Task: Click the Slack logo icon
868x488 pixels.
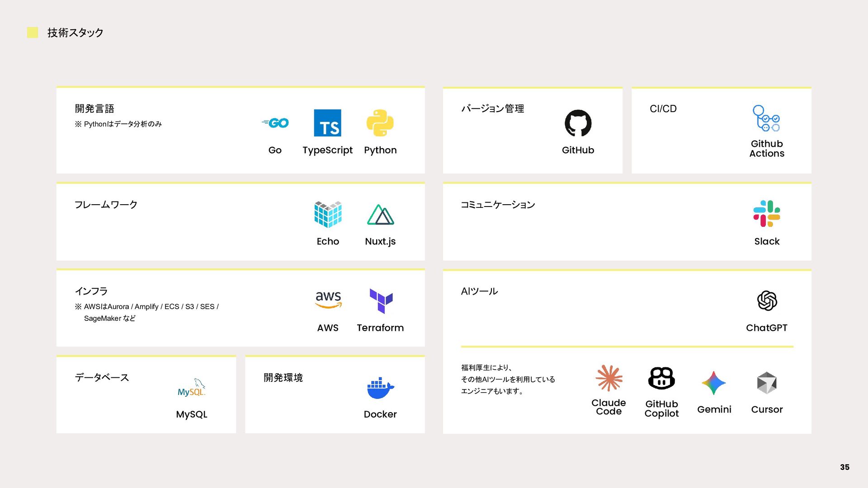Action: click(x=767, y=214)
